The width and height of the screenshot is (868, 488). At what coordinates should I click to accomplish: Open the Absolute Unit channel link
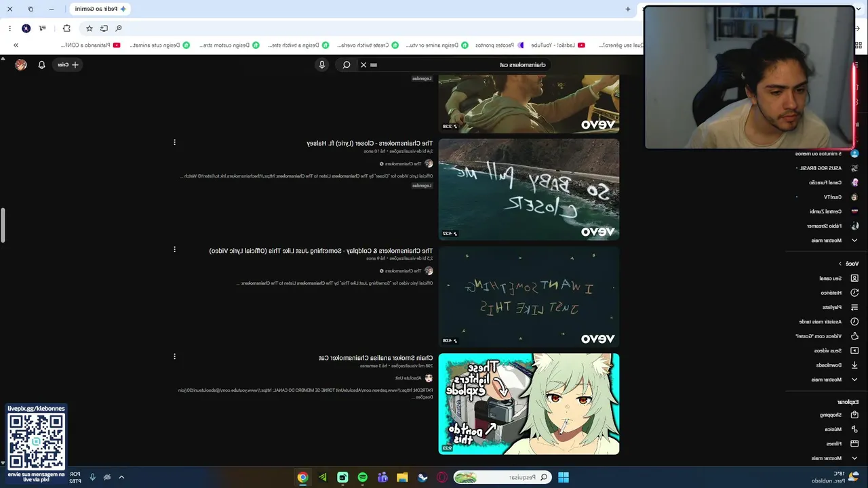pyautogui.click(x=414, y=378)
